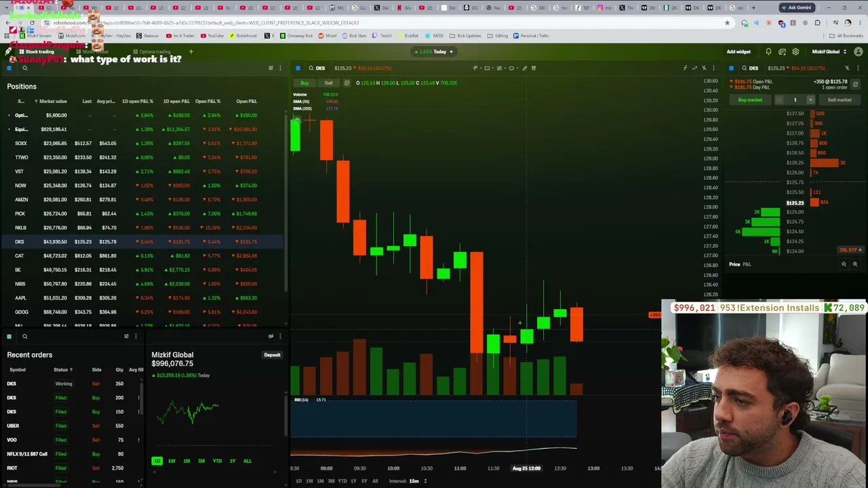Viewport: 868px width, 488px height.
Task: Click the Deposit button
Action: [272, 355]
